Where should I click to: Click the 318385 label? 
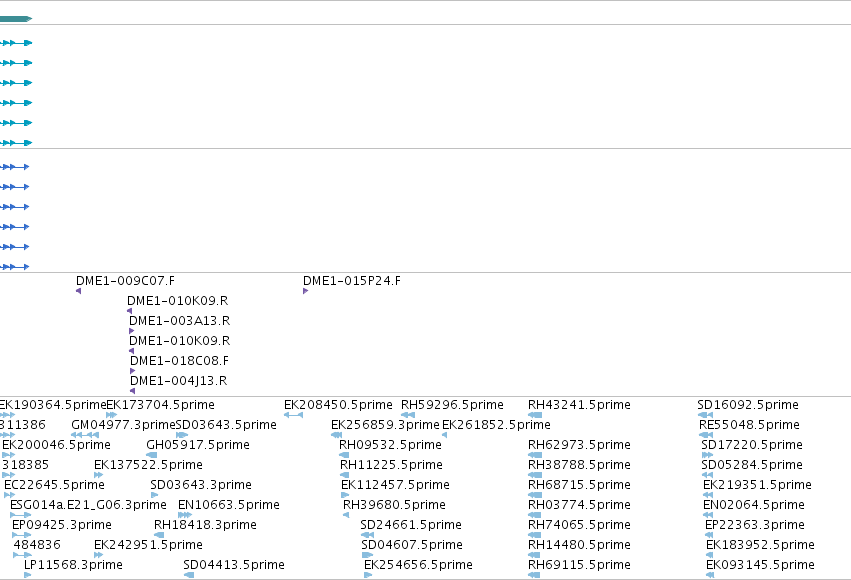[x=25, y=465]
